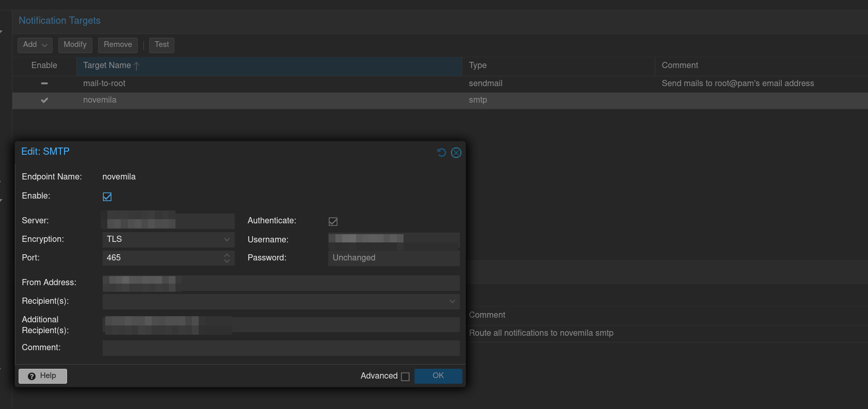Click the Test button
This screenshot has width=868, height=409.
(162, 45)
